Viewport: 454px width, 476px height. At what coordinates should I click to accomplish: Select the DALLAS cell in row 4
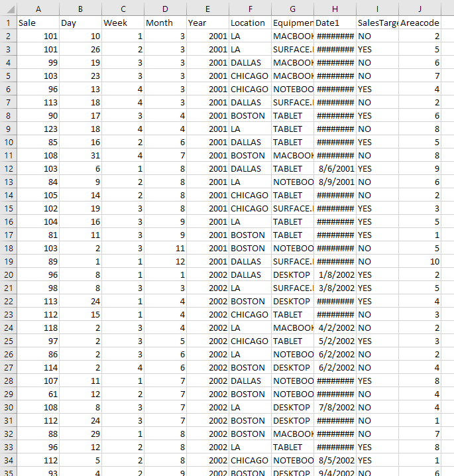click(250, 62)
